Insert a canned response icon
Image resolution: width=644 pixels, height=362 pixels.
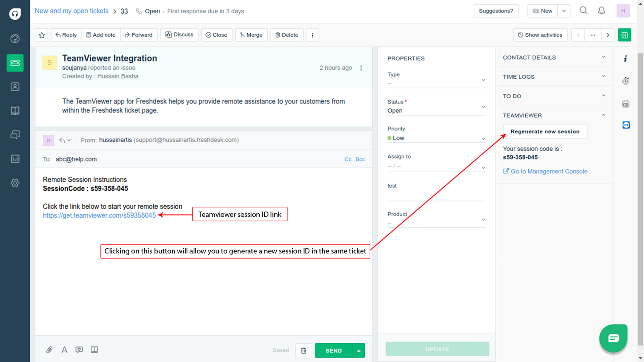(79, 350)
